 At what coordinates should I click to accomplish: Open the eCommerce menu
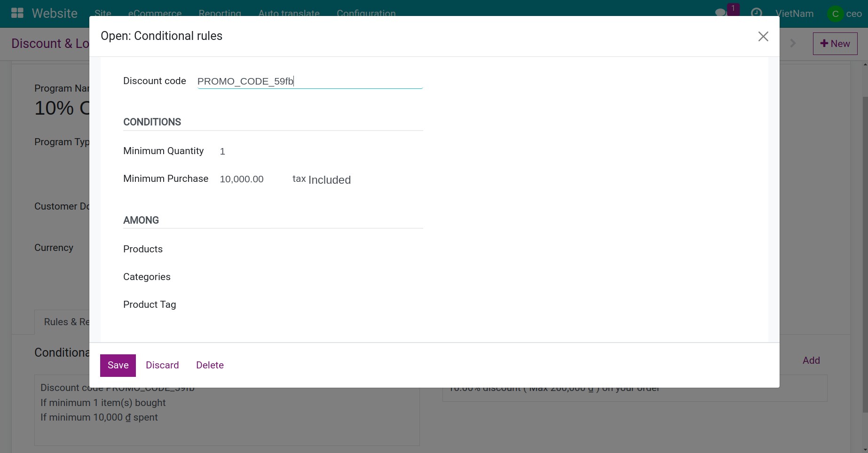[155, 14]
